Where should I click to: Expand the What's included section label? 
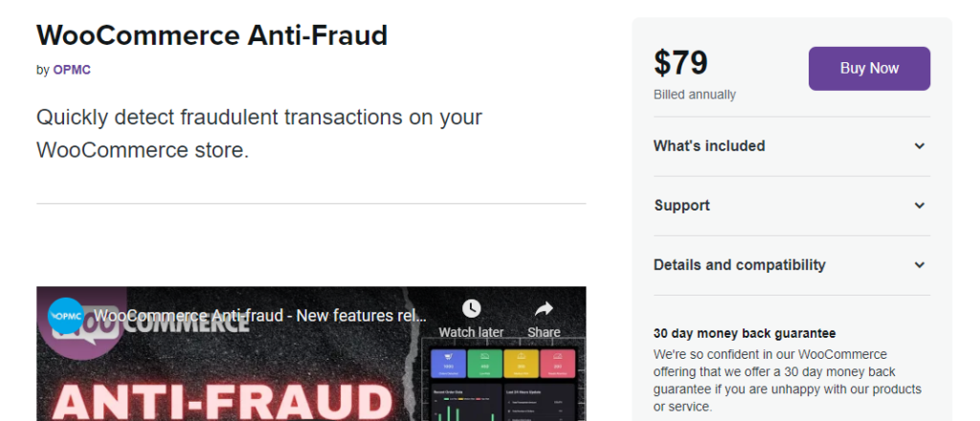(709, 146)
